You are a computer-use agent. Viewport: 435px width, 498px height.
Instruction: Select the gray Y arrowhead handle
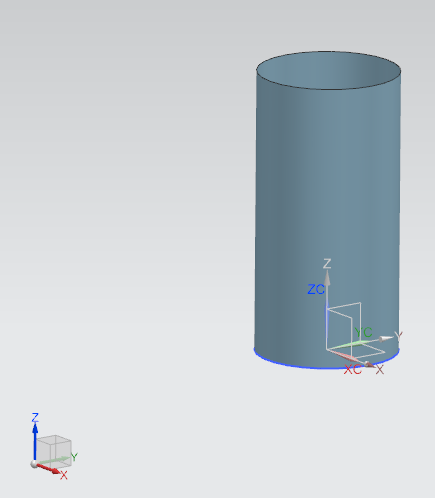386,339
